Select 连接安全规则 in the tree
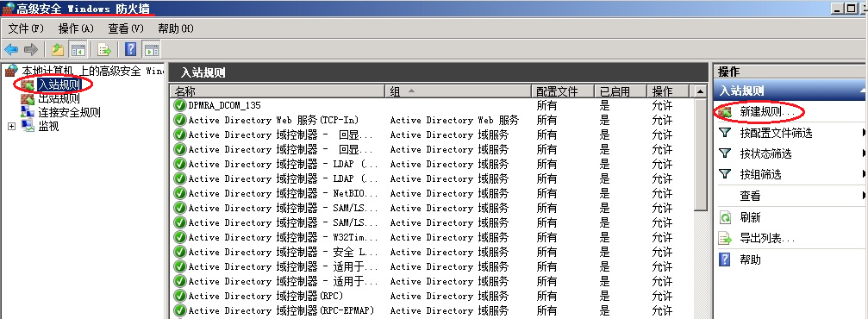868x319 pixels. (x=69, y=113)
